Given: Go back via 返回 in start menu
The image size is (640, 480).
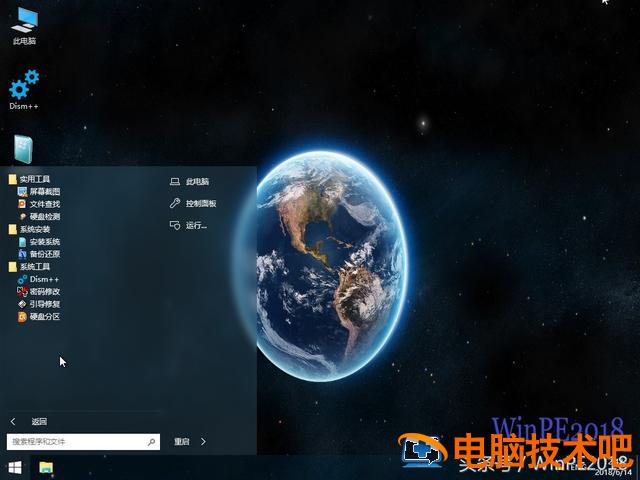Looking at the screenshot, I should (29, 422).
